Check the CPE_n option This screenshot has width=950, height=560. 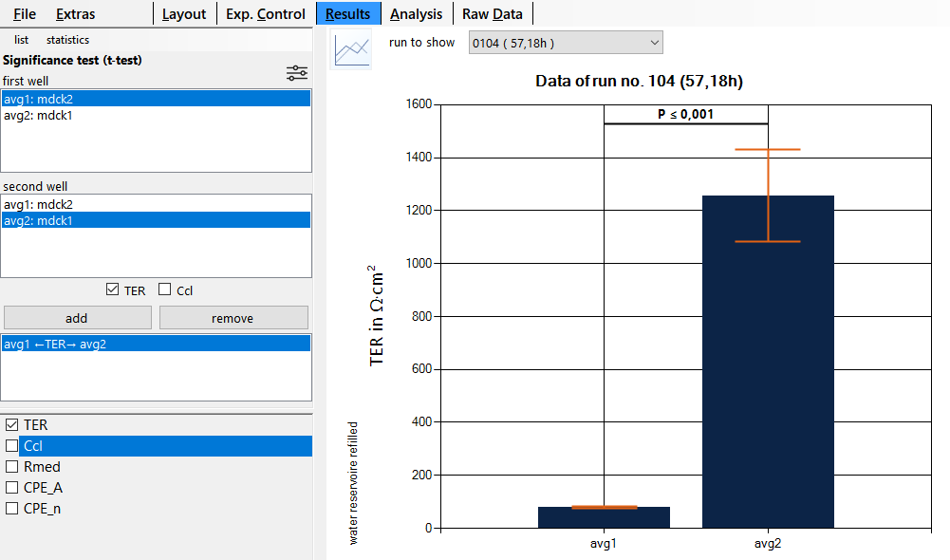pyautogui.click(x=10, y=508)
